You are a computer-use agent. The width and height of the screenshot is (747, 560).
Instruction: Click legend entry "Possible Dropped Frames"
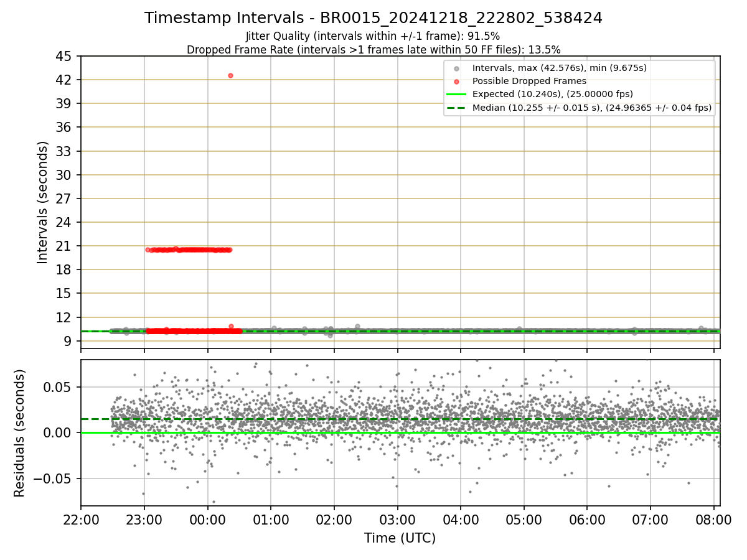pos(529,81)
